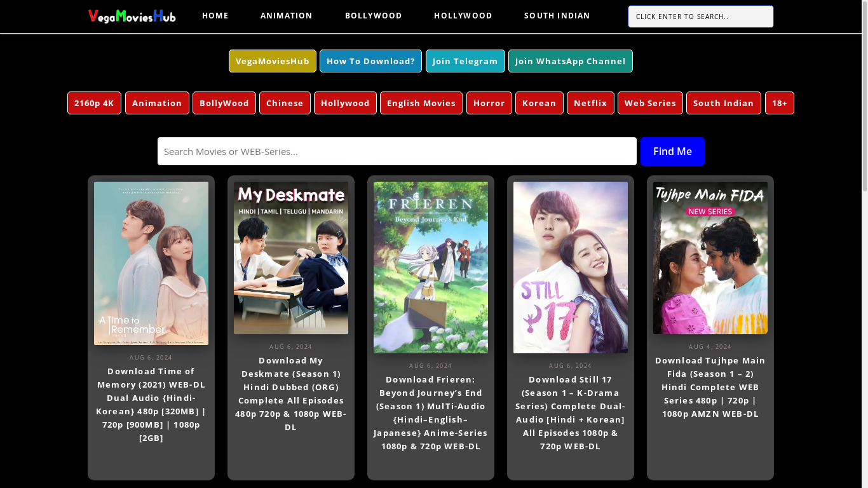Open the Download Frieren Multi-Audio link
This screenshot has height=488, width=868.
(x=431, y=413)
